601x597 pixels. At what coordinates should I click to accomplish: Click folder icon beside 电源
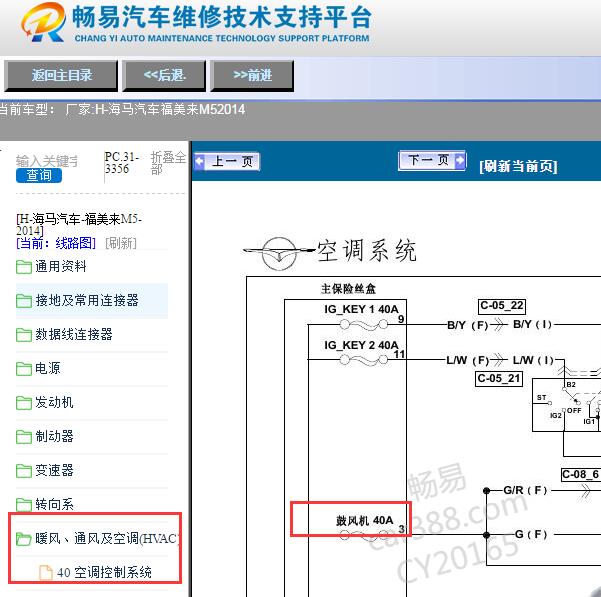(24, 369)
